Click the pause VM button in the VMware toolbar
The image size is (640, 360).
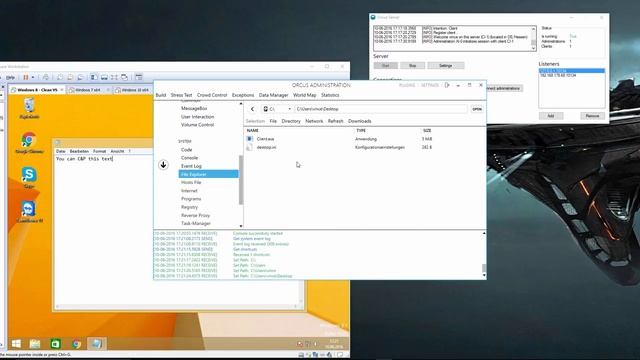[x=26, y=77]
